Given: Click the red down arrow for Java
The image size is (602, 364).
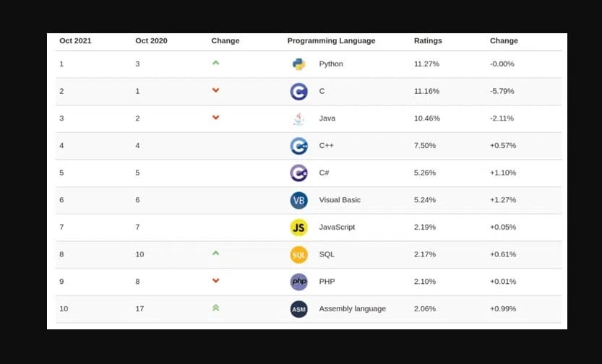Looking at the screenshot, I should tap(215, 118).
